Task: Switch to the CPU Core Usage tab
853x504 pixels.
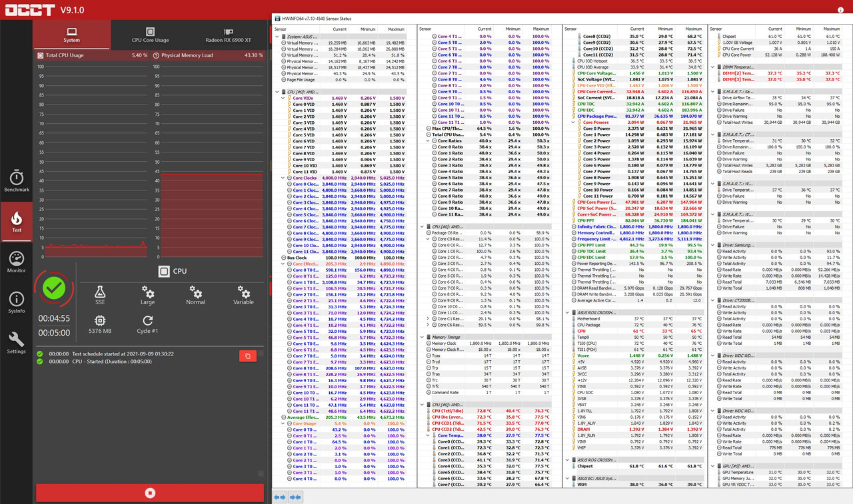Action: 150,35
